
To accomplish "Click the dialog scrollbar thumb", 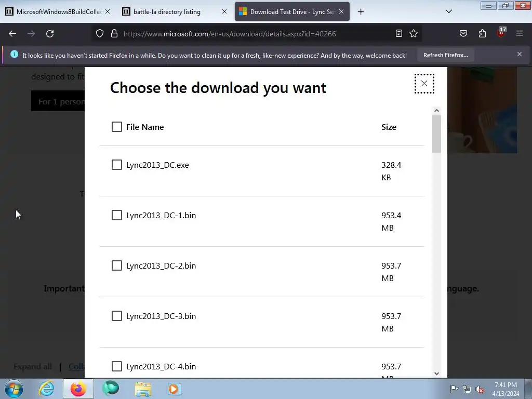I will [x=436, y=134].
